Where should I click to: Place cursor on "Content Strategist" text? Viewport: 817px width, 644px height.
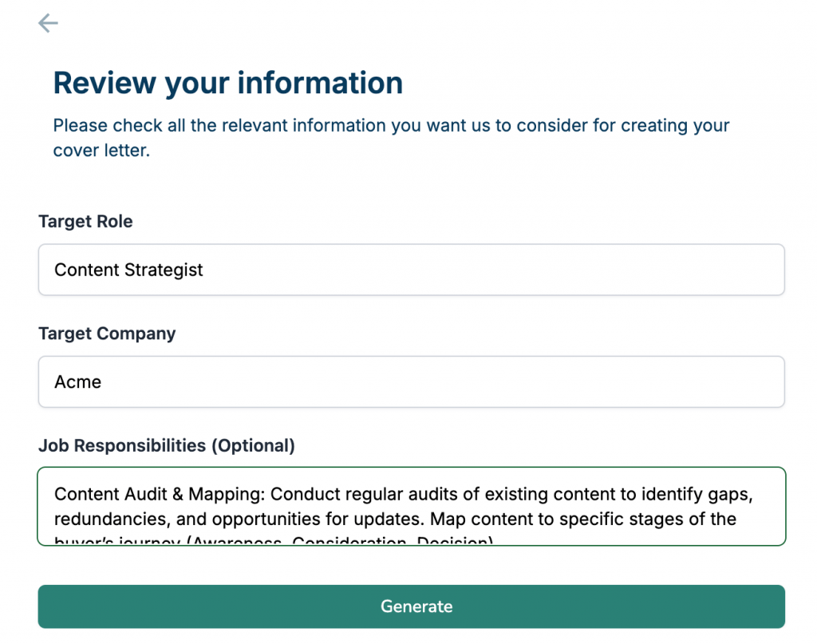coord(128,270)
